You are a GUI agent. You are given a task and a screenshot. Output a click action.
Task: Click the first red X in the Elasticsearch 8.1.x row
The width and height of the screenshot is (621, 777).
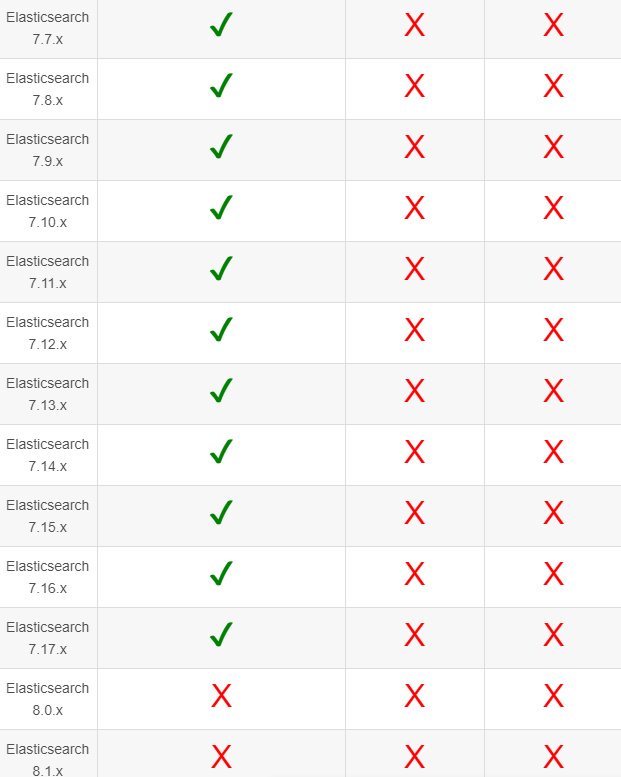pyautogui.click(x=221, y=757)
